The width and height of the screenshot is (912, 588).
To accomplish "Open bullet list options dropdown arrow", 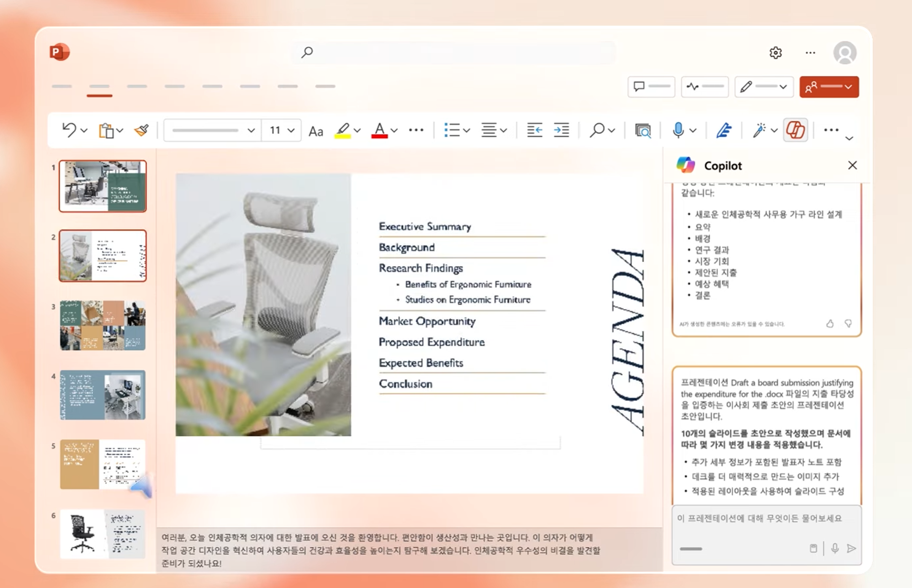I will (467, 131).
